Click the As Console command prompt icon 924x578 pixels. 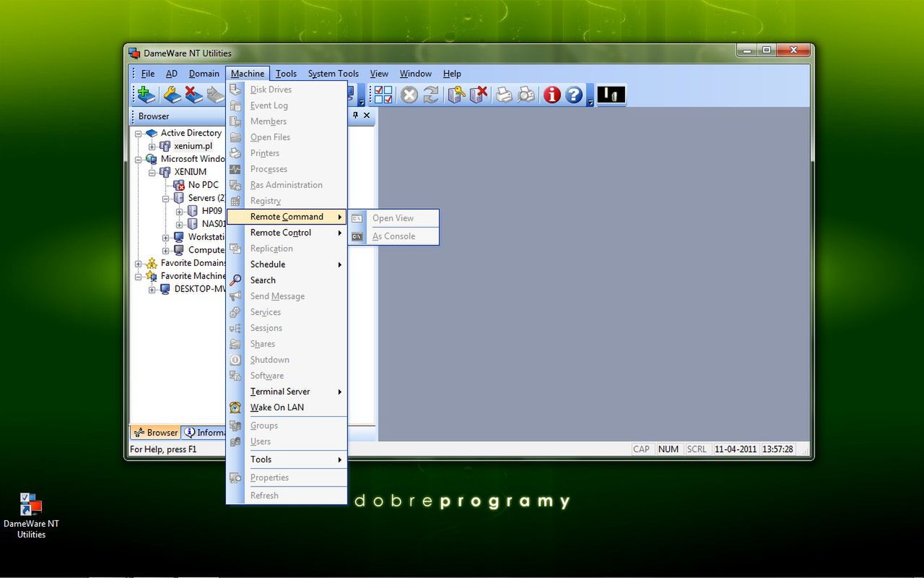pos(357,236)
